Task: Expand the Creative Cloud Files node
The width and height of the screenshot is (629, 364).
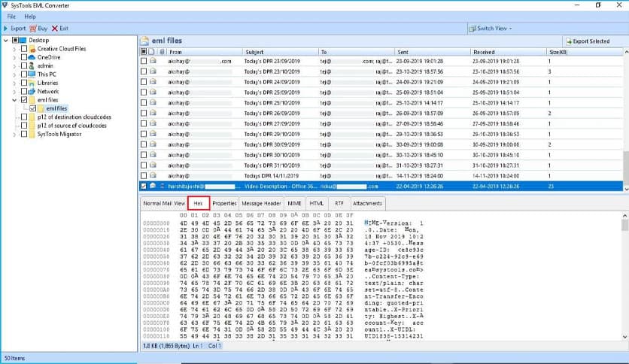Action: pos(14,49)
